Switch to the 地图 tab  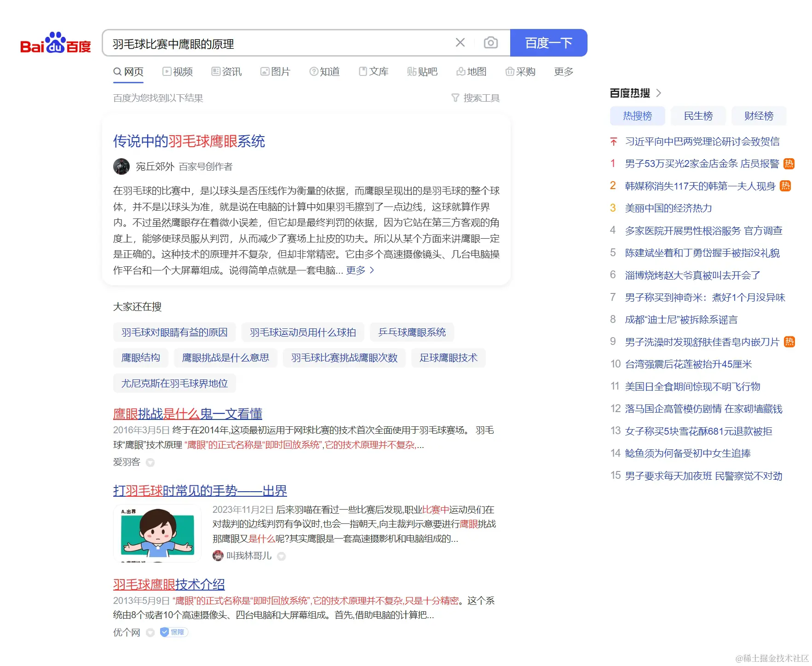coord(472,72)
